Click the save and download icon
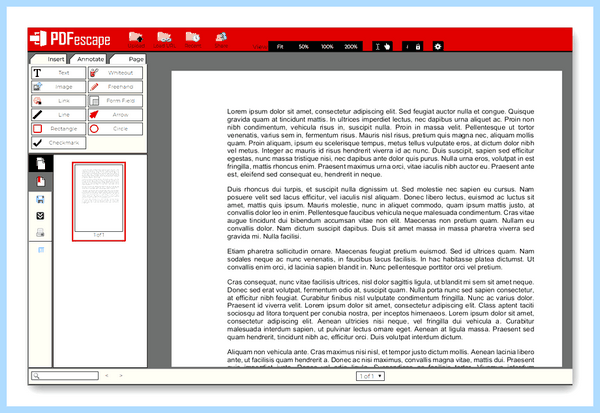The image size is (600, 413). point(40,216)
